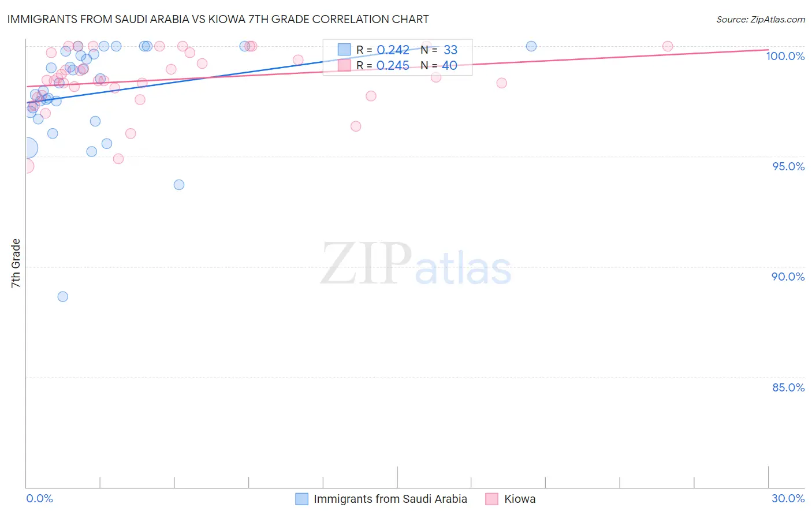The width and height of the screenshot is (812, 515).
Task: Select the Immigrants from Saudi Arabia legend label
Action: [x=390, y=499]
